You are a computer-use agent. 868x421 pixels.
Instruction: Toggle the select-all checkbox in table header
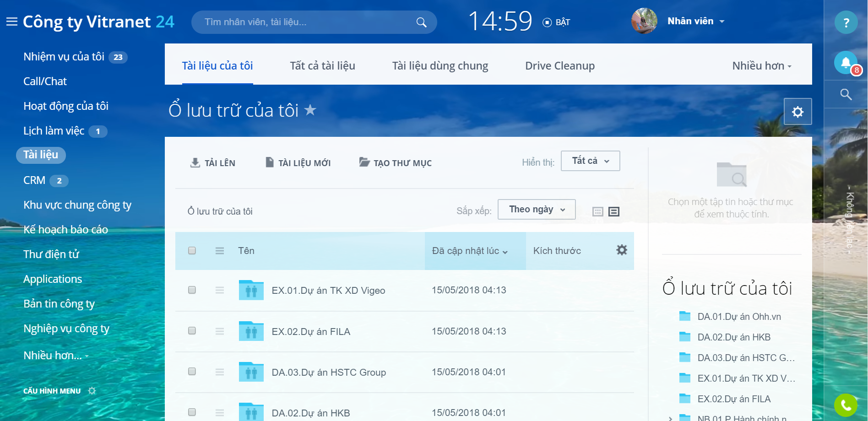point(192,250)
